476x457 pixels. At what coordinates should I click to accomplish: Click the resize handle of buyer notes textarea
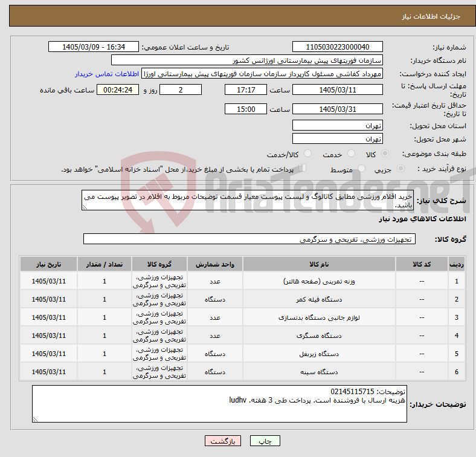[x=35, y=420]
